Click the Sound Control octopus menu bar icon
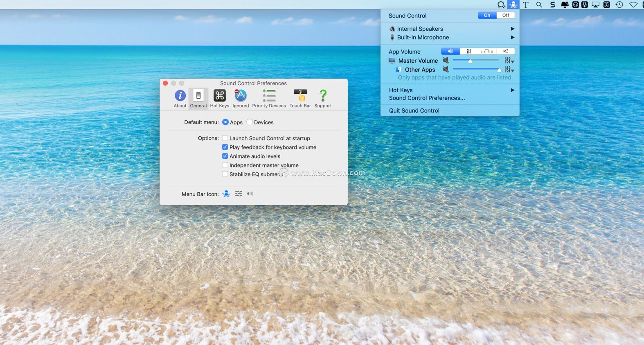 [x=513, y=5]
